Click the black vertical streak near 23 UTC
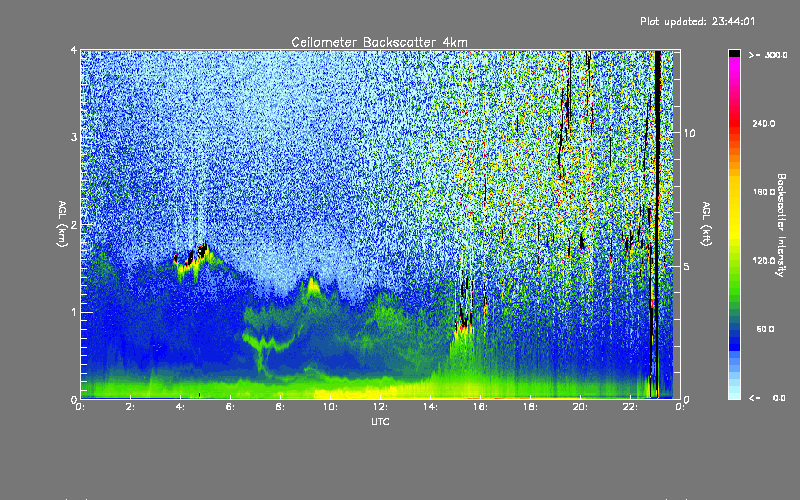The image size is (800, 500). (x=658, y=224)
